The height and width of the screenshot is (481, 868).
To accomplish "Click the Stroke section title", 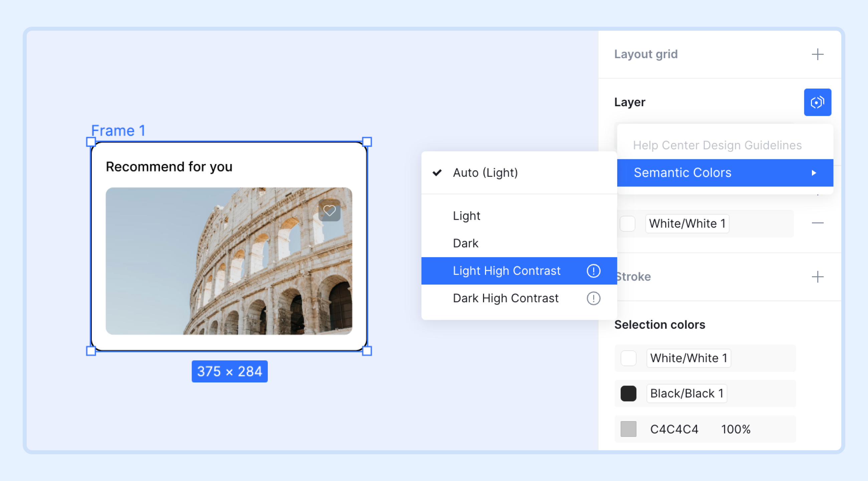I will click(634, 277).
